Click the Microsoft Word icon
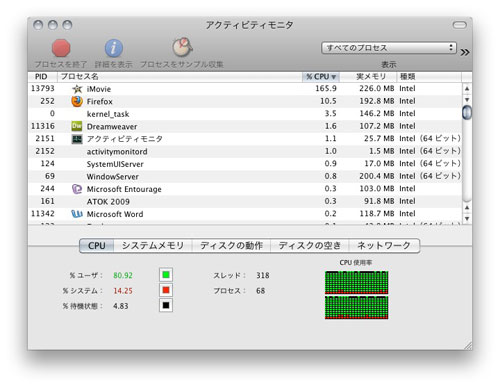 [77, 214]
